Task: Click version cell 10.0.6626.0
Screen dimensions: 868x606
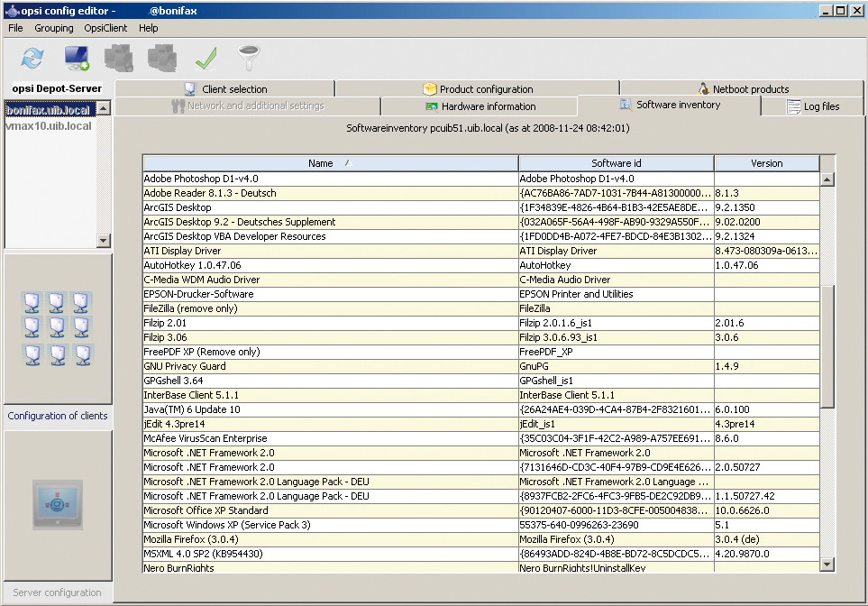Action: click(x=767, y=510)
